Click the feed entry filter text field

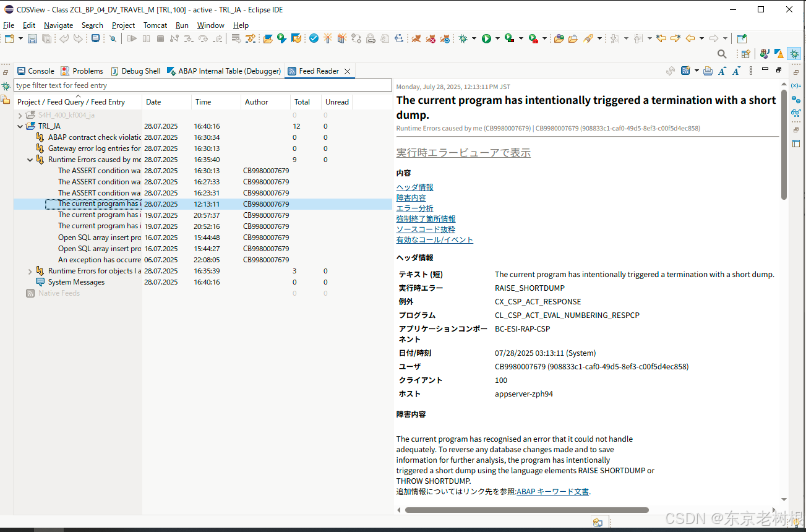click(203, 85)
